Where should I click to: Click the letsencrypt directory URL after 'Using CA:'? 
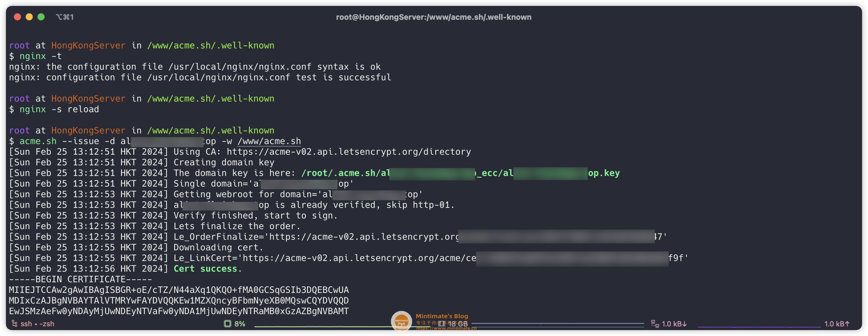point(349,152)
